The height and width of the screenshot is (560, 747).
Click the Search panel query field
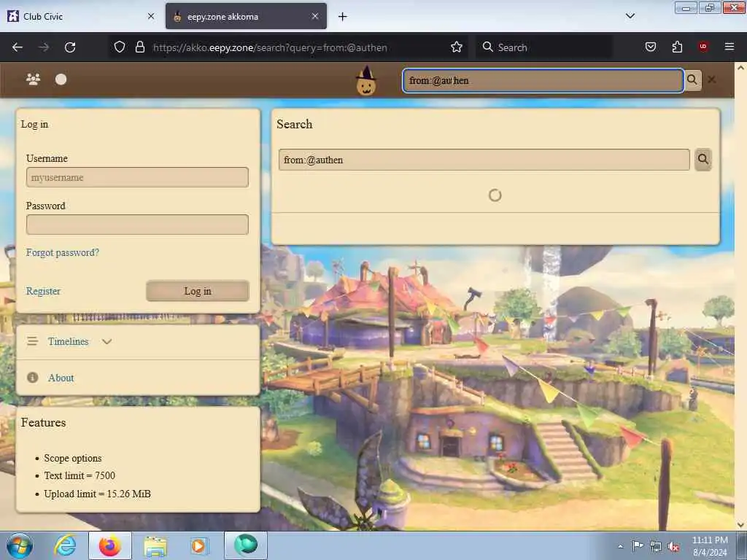point(484,160)
